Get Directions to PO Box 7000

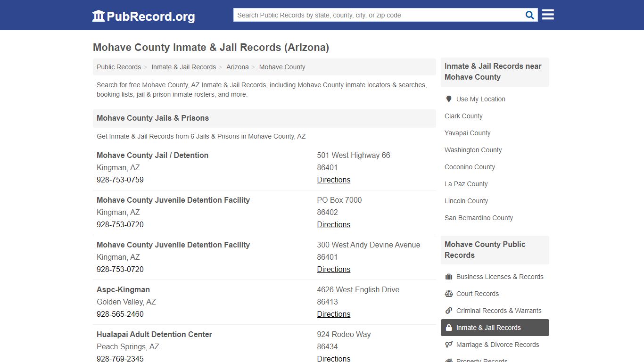click(333, 224)
